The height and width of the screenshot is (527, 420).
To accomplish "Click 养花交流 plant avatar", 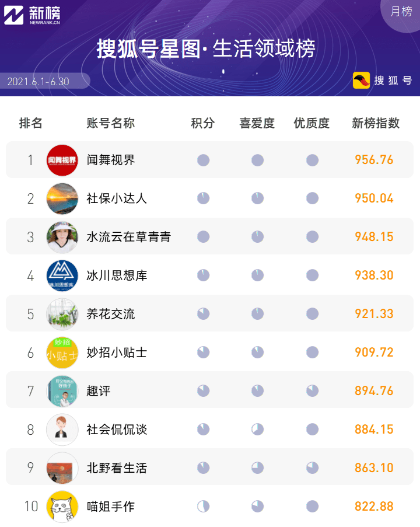I will point(62,314).
